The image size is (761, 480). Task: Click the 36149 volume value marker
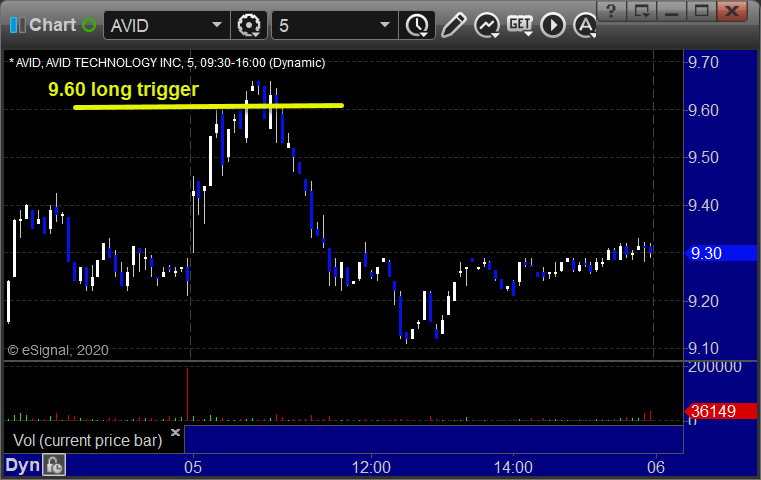[721, 411]
